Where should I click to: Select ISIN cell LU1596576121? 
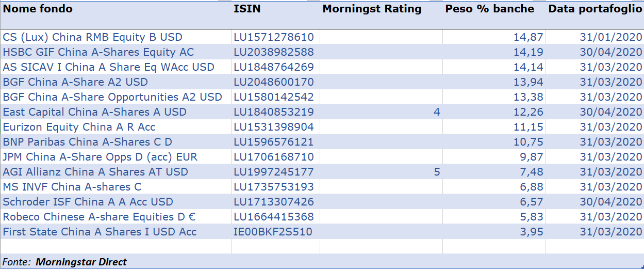274,142
